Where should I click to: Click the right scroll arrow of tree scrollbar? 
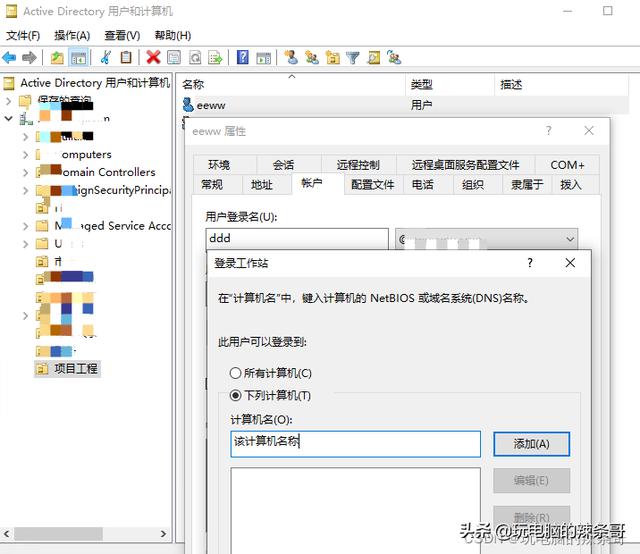pos(163,534)
